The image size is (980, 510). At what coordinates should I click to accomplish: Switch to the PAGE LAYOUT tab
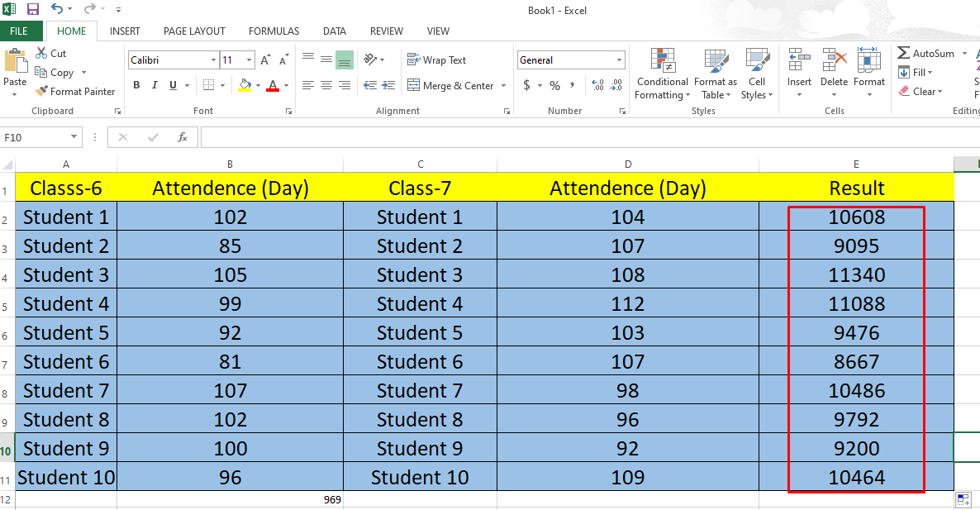point(194,31)
